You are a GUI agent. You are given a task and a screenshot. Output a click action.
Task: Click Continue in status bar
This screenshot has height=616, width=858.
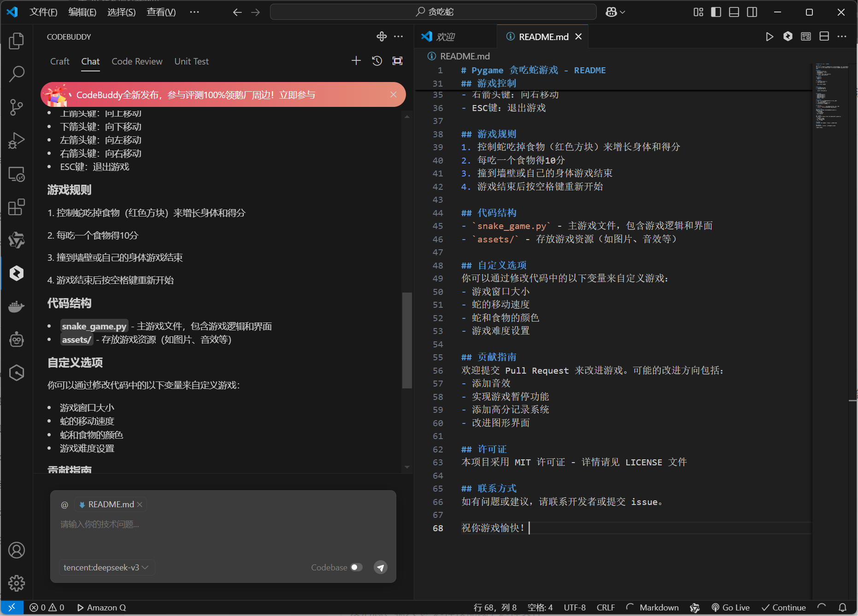tap(784, 608)
